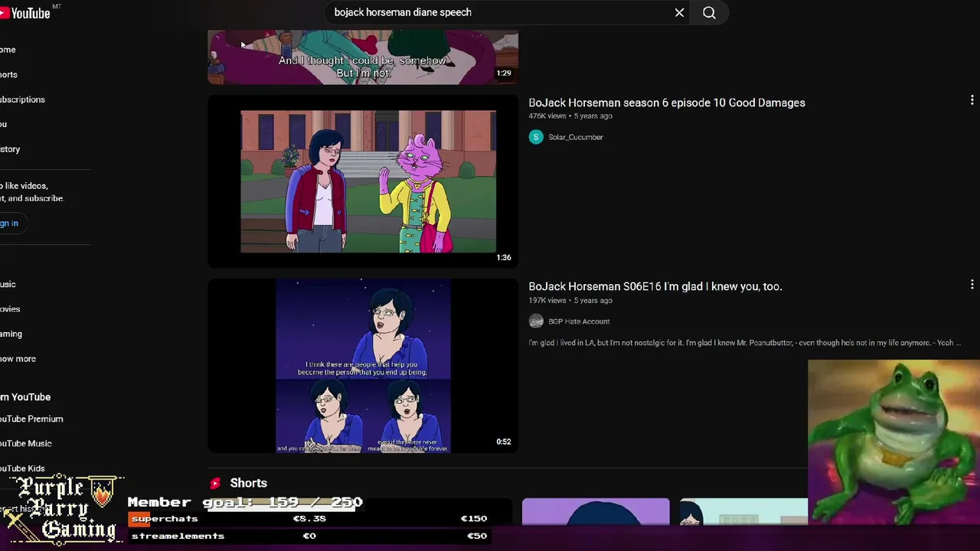This screenshot has width=980, height=551.
Task: Open the more options menu for 'I'm glad I knew you, too.' video
Action: (972, 284)
